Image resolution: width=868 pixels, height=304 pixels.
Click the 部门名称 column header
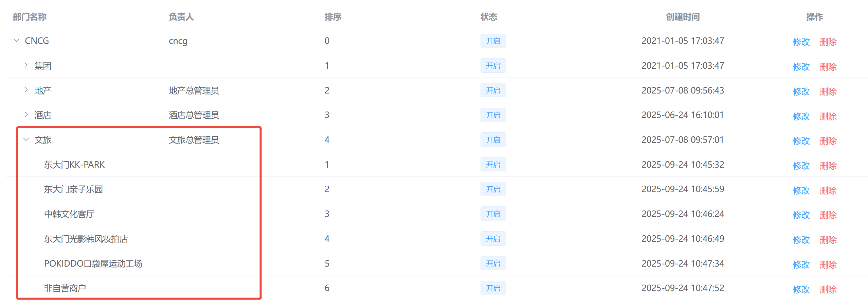coord(30,17)
